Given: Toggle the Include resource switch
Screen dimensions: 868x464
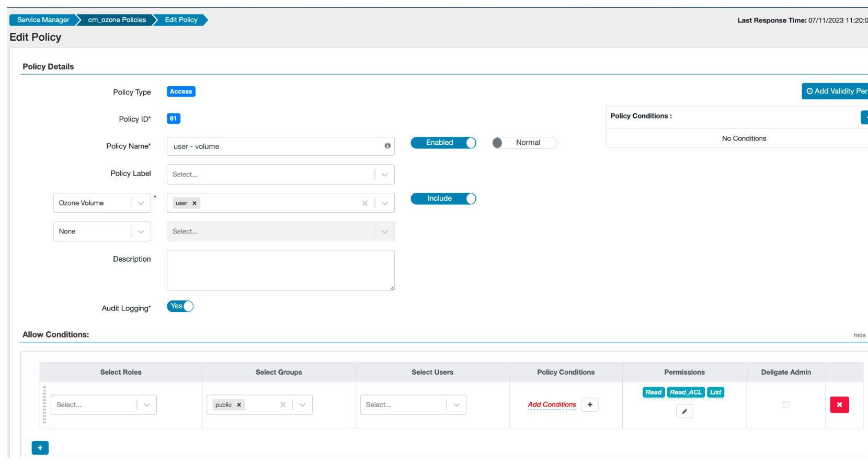Looking at the screenshot, I should [x=443, y=199].
